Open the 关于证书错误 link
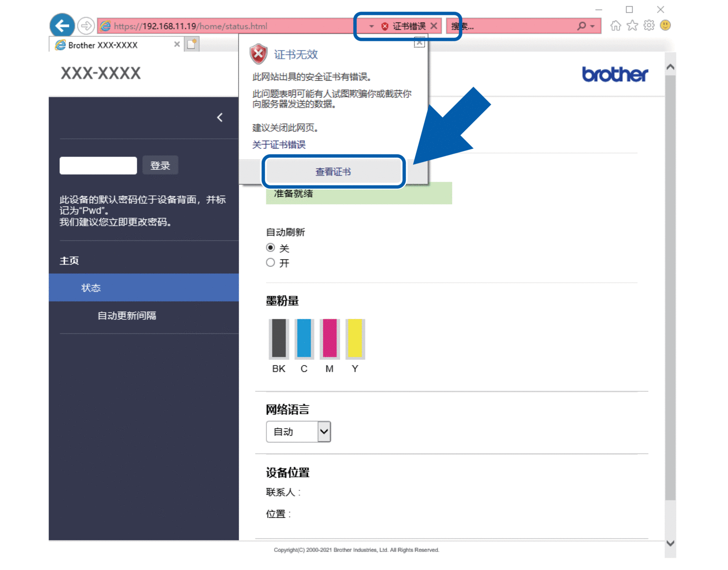Viewport: 728px width, 570px height. pos(279,145)
